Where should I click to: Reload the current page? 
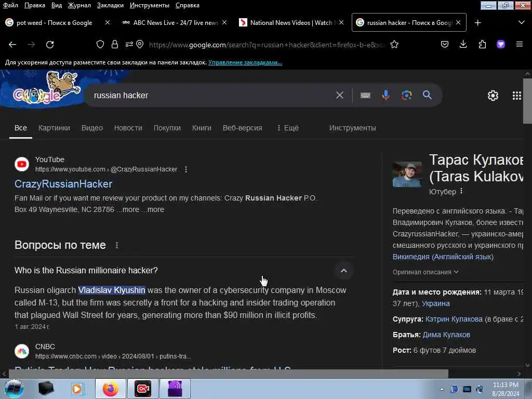(50, 45)
